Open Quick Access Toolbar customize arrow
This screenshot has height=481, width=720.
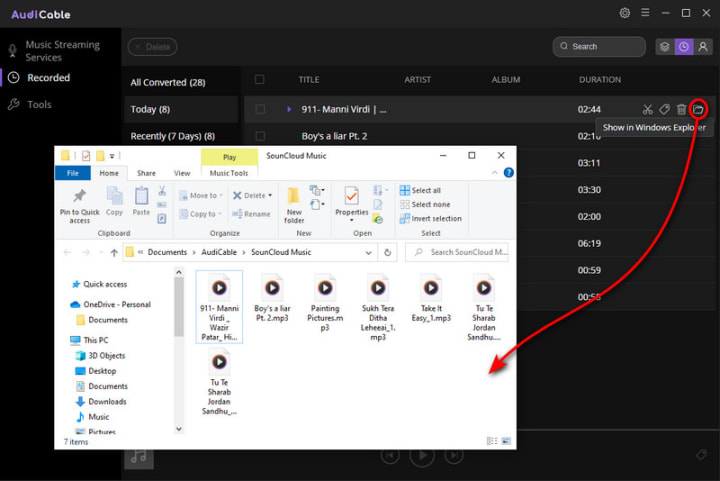click(x=112, y=156)
